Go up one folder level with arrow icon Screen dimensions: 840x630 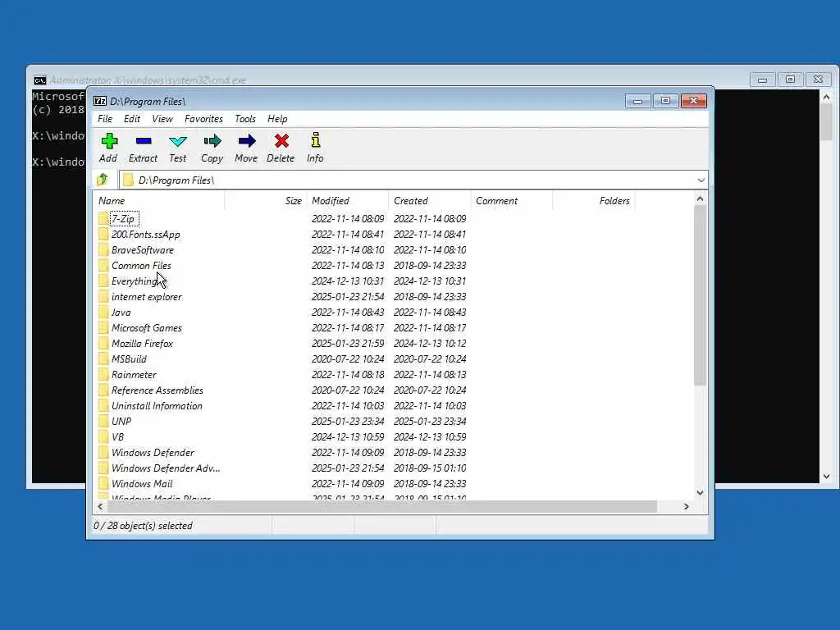click(x=103, y=180)
